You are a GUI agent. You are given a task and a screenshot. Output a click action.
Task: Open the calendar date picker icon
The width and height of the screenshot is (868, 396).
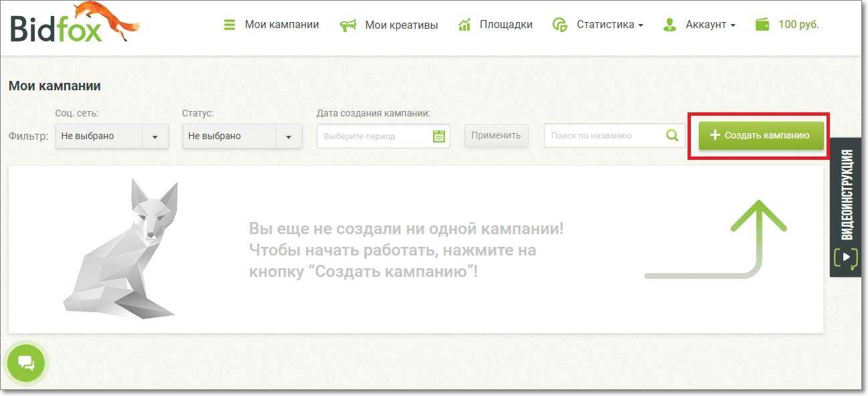pos(439,136)
